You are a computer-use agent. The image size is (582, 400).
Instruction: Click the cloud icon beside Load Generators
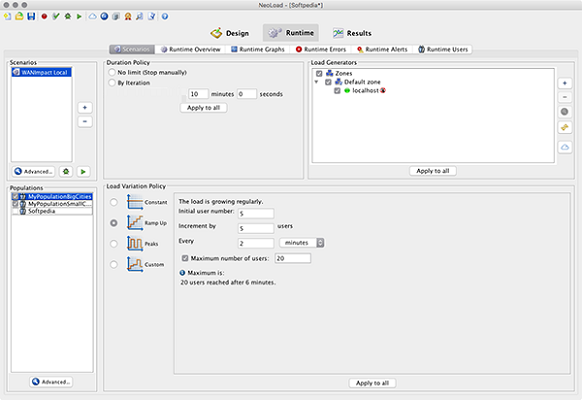coord(565,147)
